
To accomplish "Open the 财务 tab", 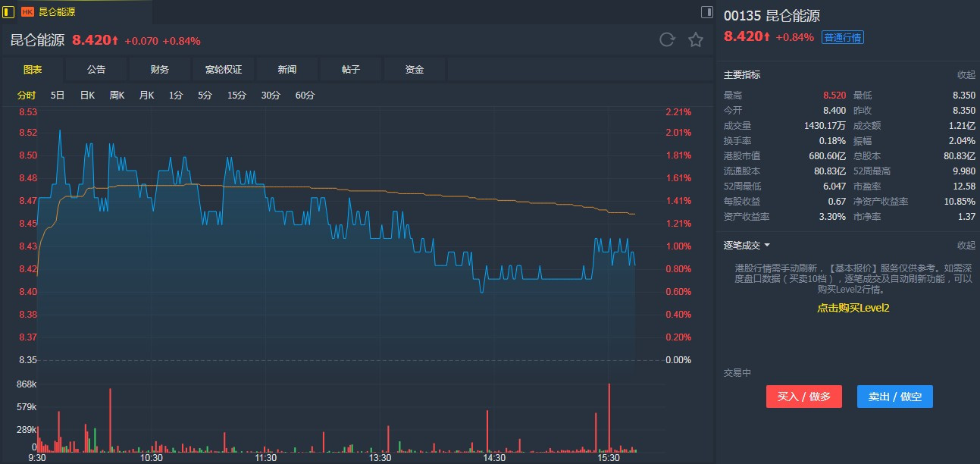I will click(160, 69).
